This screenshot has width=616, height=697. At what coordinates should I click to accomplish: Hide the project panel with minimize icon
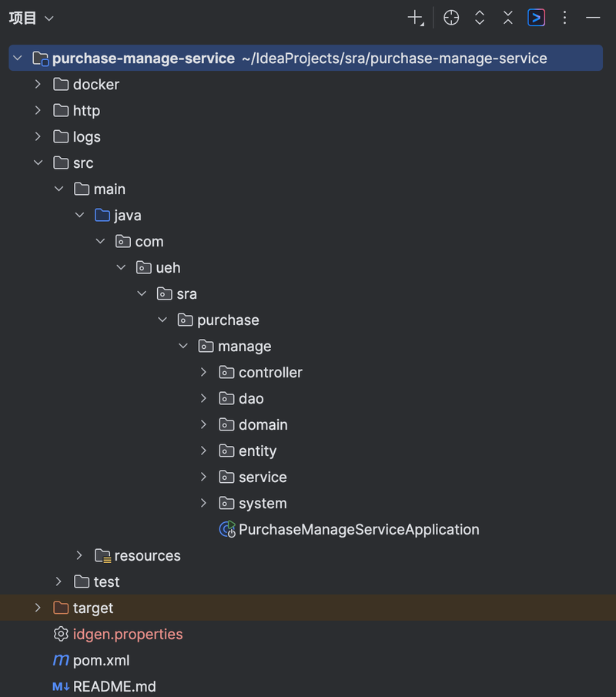pos(593,18)
